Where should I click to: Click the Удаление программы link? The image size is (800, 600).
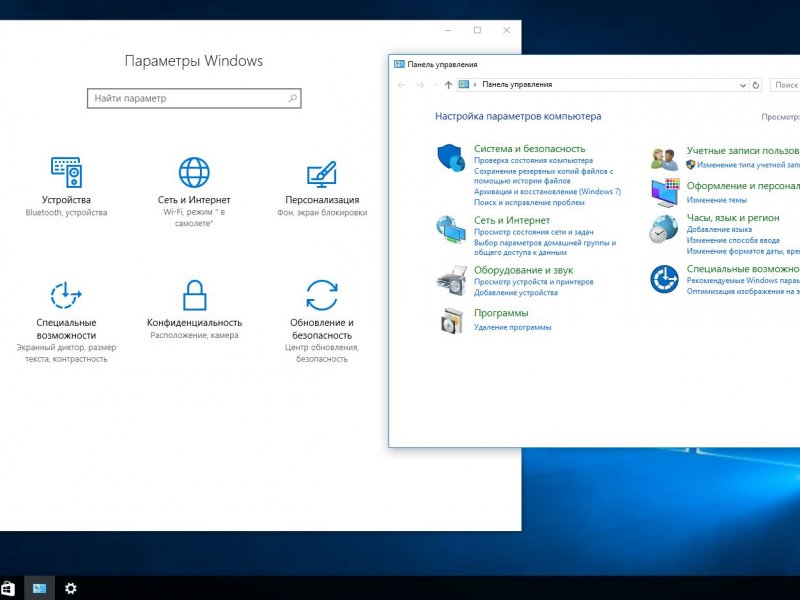[513, 328]
